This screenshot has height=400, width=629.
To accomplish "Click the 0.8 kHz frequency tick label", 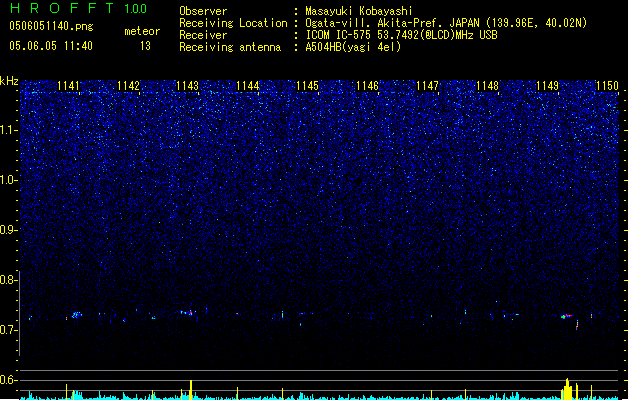I will (x=9, y=280).
